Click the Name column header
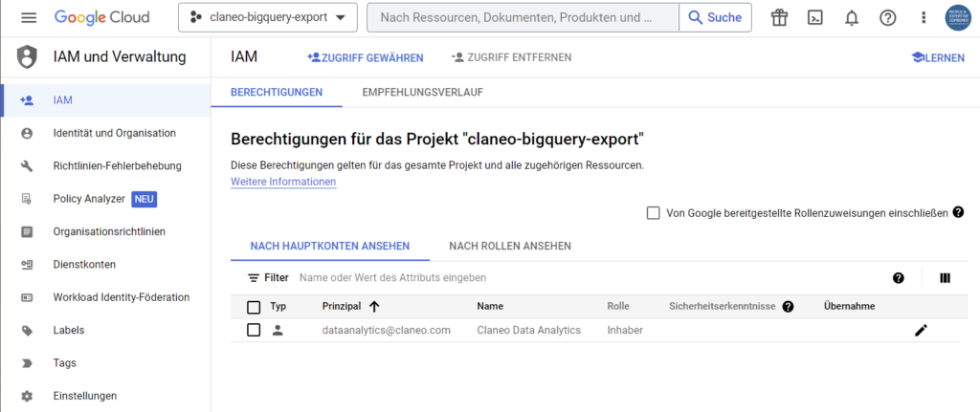 [x=490, y=307]
